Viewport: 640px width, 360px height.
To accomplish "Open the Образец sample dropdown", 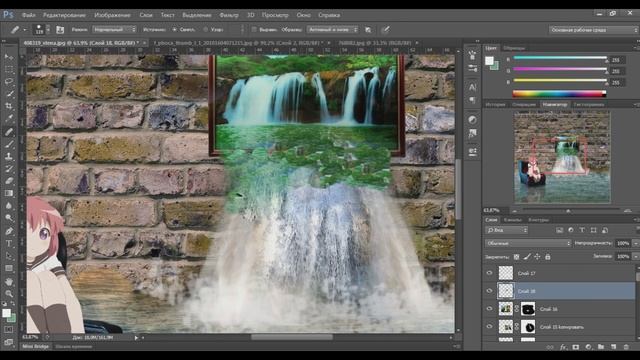I will click(332, 30).
